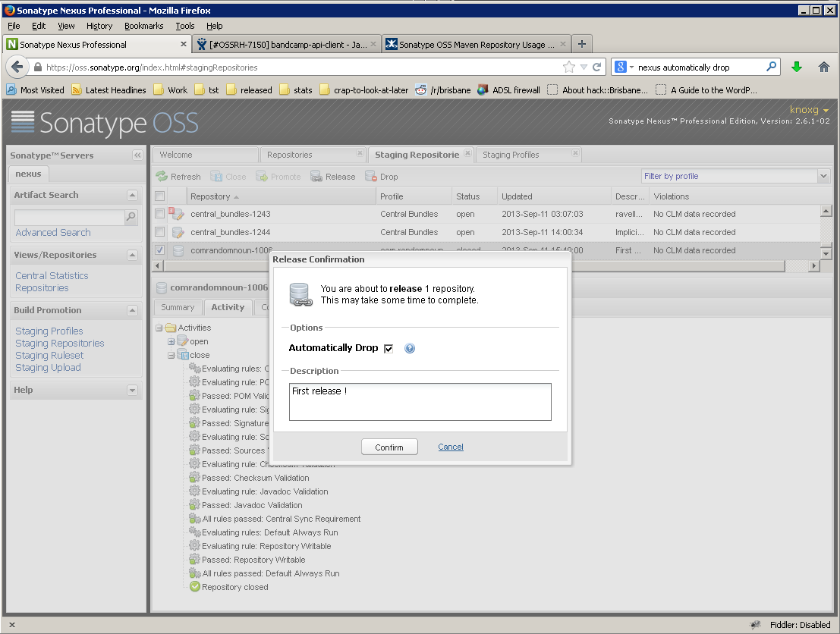The image size is (840, 634).
Task: Click the Google search engine icon
Action: [621, 67]
